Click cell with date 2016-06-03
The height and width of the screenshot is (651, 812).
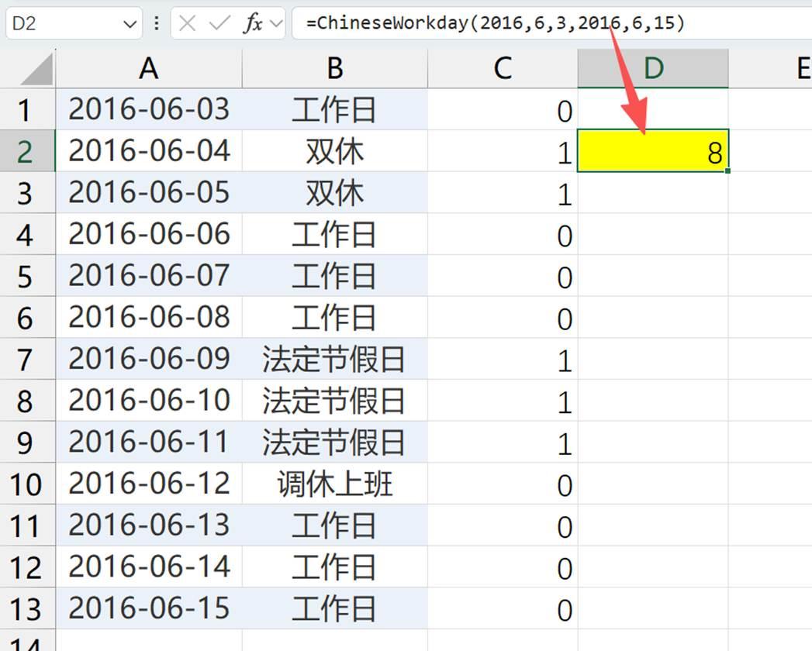tap(149, 109)
